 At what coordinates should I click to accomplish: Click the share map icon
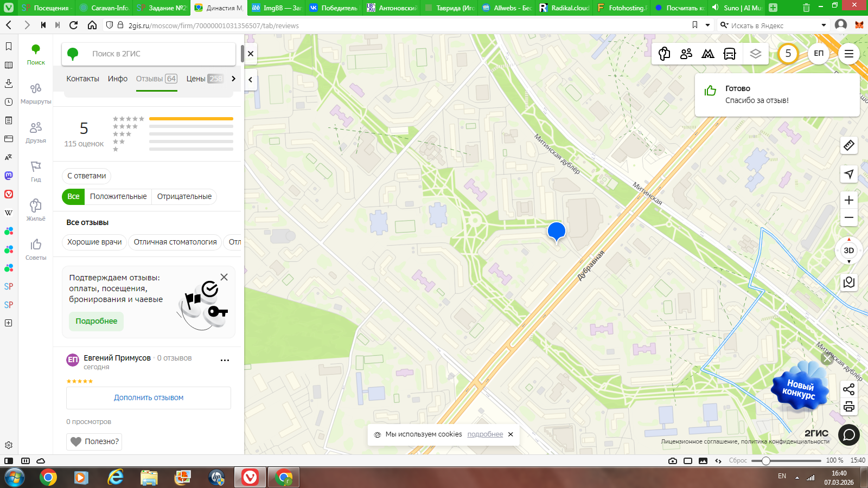pos(849,389)
